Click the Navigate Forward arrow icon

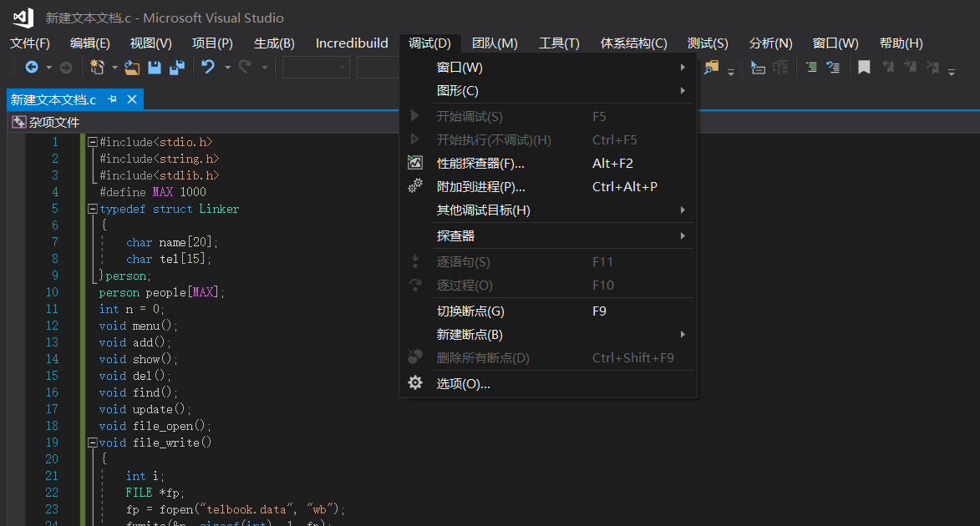(x=66, y=67)
